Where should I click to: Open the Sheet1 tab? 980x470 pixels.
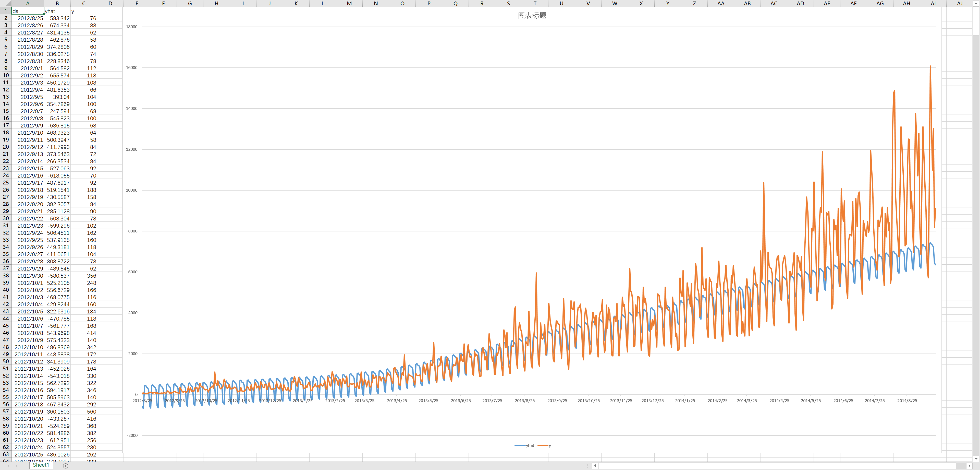pos(41,465)
